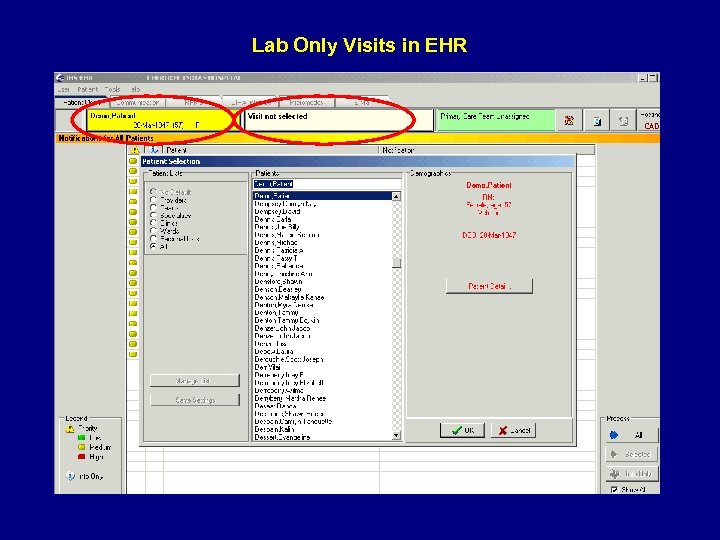Select the Teams patient list radio button
This screenshot has height=540, width=720.
(153, 208)
